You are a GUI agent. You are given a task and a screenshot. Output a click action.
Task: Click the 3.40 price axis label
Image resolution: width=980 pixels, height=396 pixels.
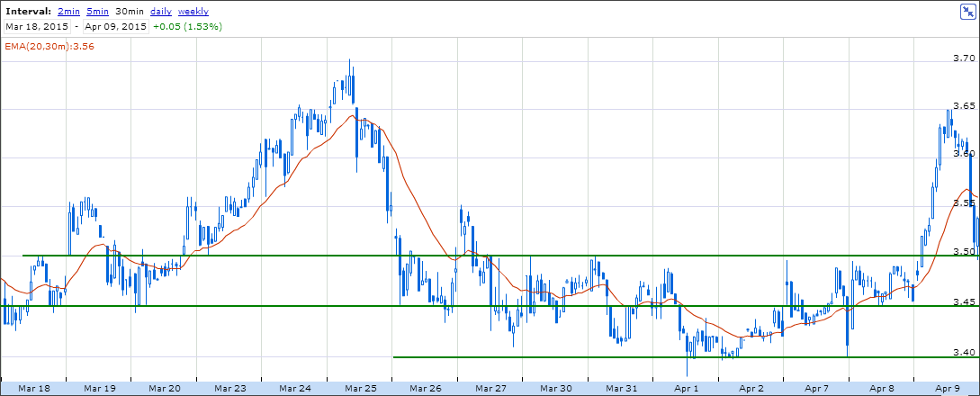pyautogui.click(x=964, y=352)
